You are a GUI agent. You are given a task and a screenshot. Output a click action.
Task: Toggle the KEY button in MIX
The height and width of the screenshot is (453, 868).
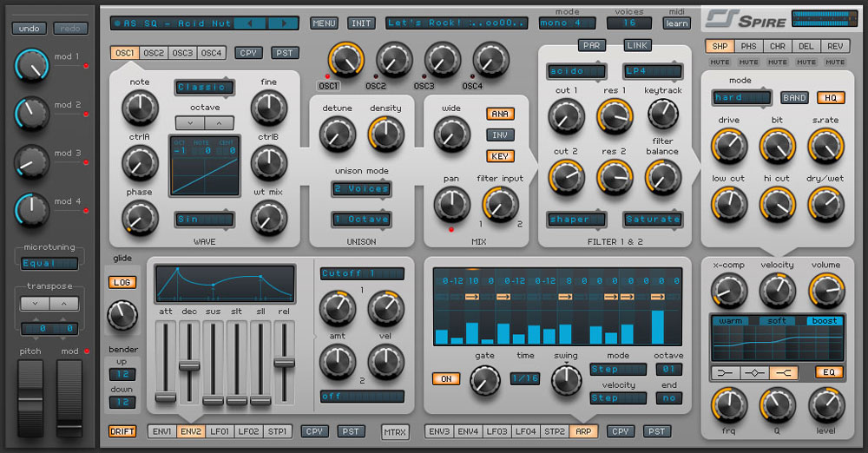pos(500,156)
